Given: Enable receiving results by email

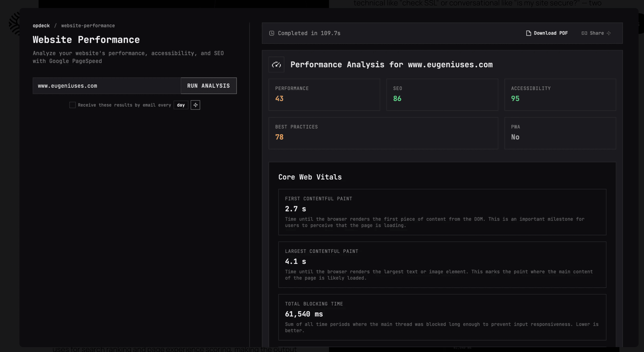Looking at the screenshot, I should (x=72, y=105).
